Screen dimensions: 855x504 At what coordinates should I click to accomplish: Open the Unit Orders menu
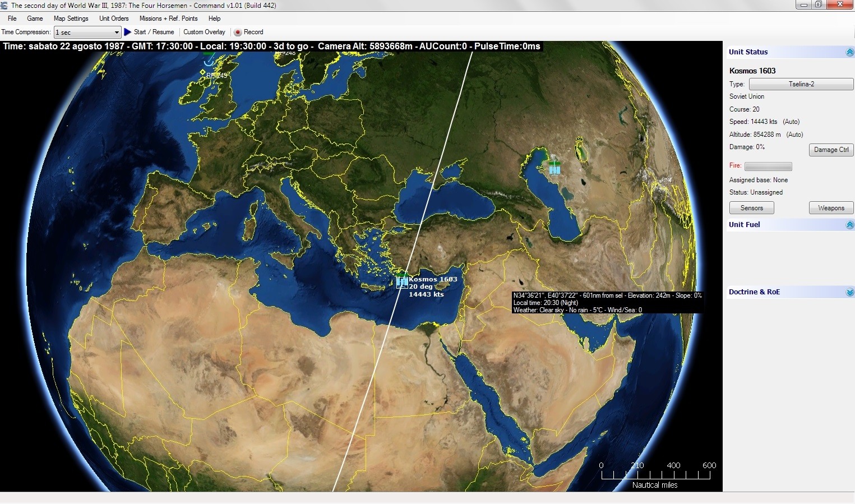point(114,19)
